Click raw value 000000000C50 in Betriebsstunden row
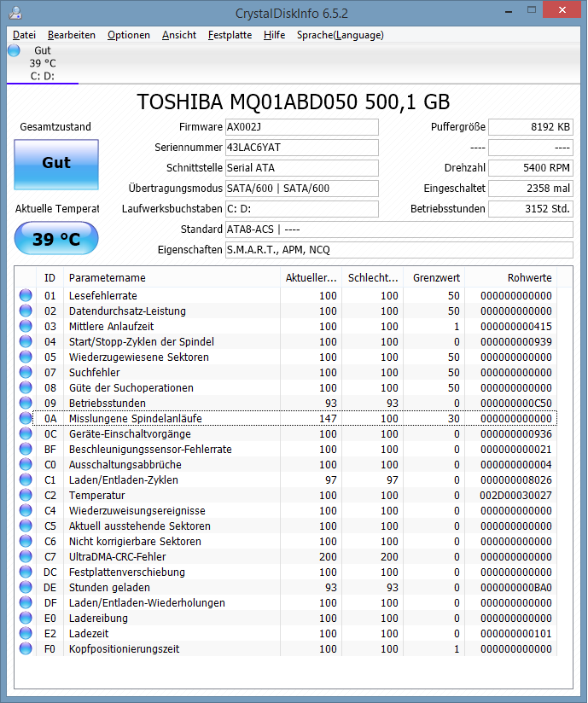The image size is (588, 703). (515, 403)
